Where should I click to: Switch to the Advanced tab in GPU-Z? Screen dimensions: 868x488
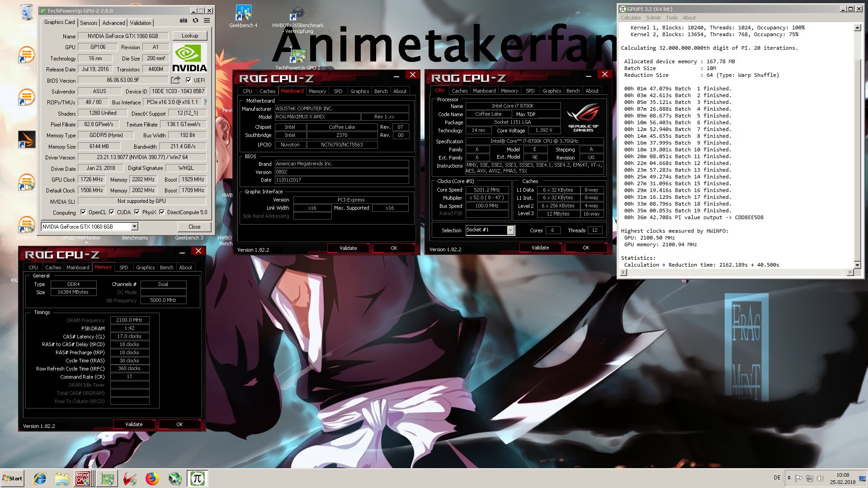[113, 23]
